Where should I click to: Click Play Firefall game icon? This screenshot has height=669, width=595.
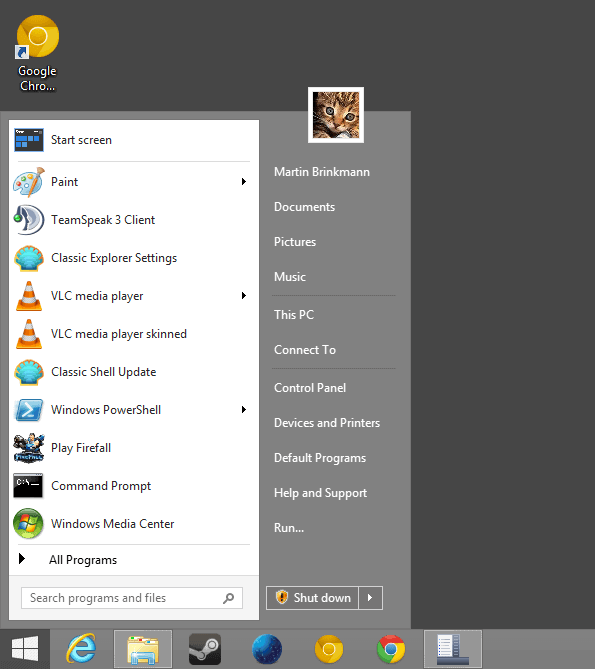tap(29, 448)
